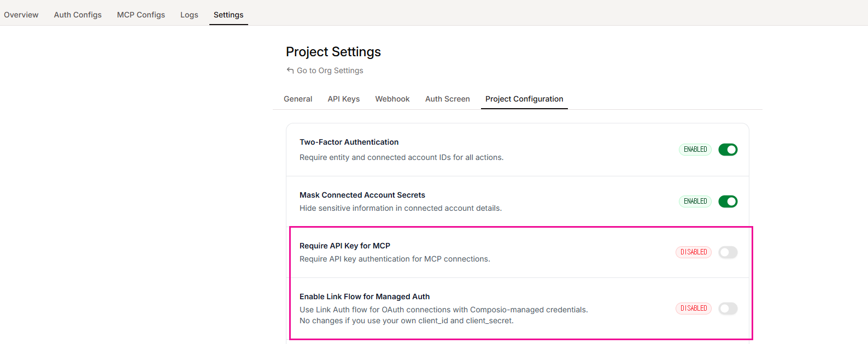The width and height of the screenshot is (868, 344).
Task: Switch to the MCP Configs tab
Action: [141, 15]
